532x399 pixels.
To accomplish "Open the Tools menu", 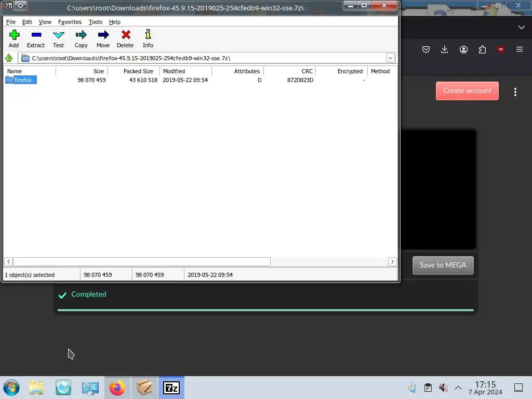I will click(x=96, y=22).
